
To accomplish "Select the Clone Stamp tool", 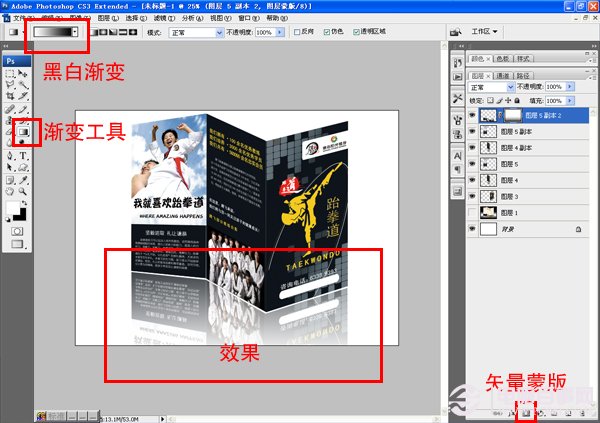I will [x=10, y=120].
